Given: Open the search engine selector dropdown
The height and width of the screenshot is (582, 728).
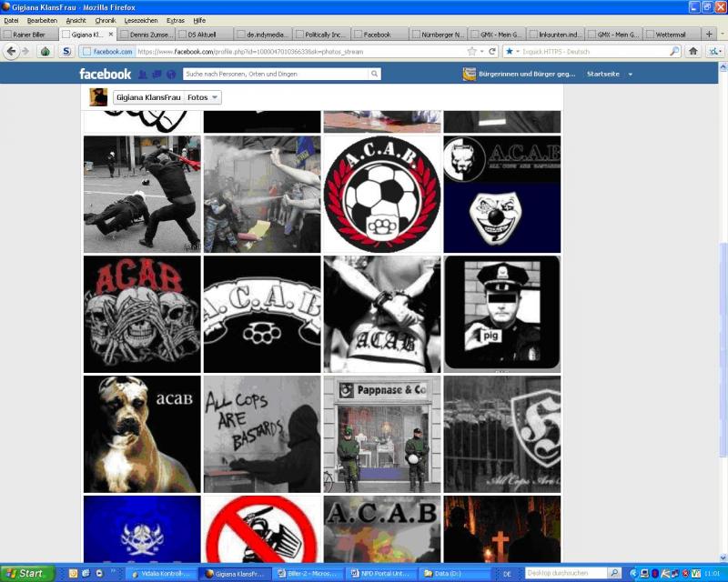Looking at the screenshot, I should pos(511,51).
